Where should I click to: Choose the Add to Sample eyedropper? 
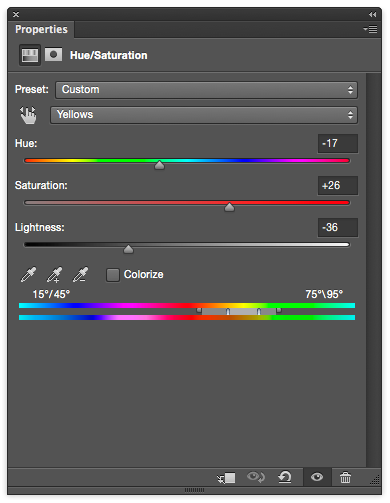pos(55,274)
